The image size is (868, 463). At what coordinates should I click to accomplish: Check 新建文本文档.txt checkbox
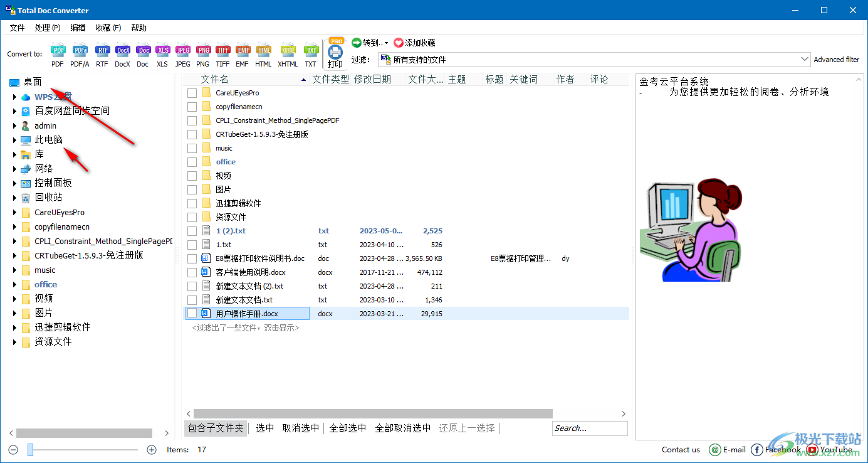[192, 300]
